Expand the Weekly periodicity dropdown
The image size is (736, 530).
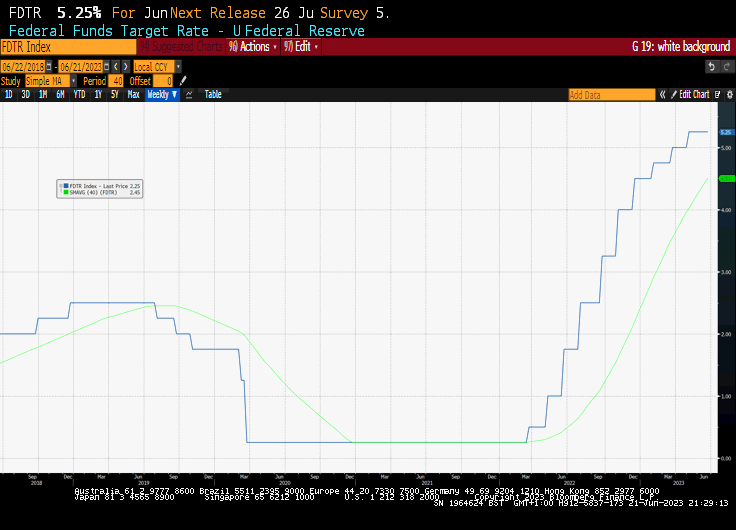tap(162, 94)
